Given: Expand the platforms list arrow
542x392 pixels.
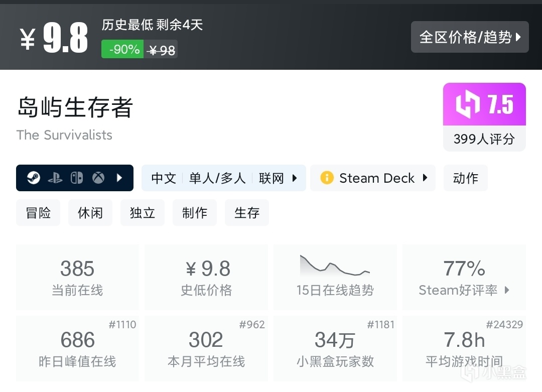Looking at the screenshot, I should pos(119,178).
